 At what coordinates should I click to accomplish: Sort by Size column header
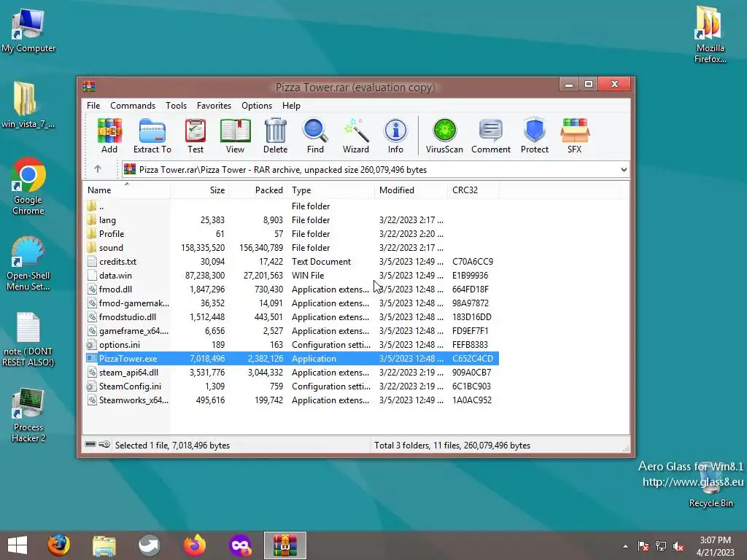tap(200, 190)
